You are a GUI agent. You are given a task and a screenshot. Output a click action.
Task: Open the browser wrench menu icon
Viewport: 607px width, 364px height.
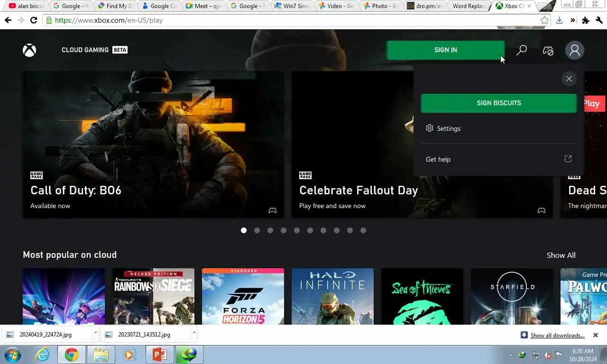coord(599,20)
